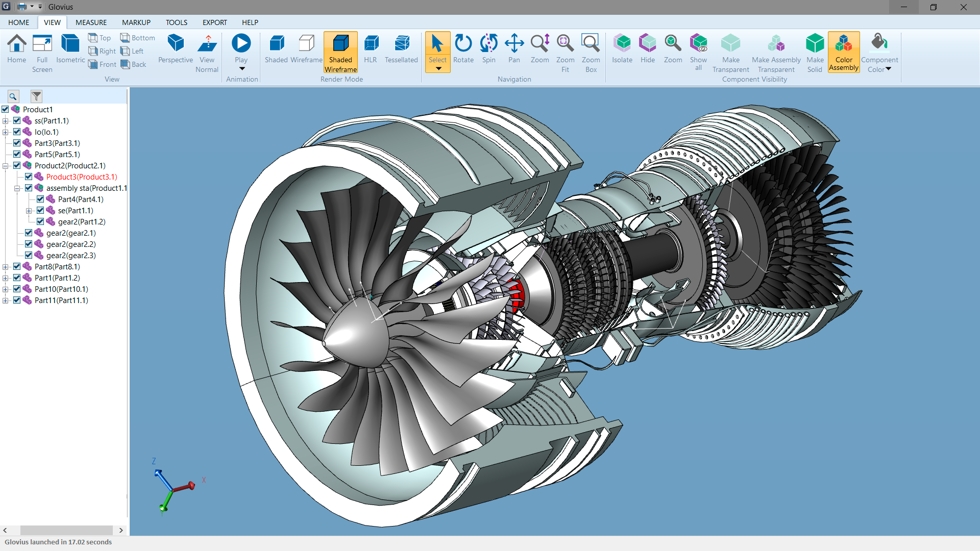Screen dimensions: 980x551
Task: Open the model tree search
Action: coord(13,96)
